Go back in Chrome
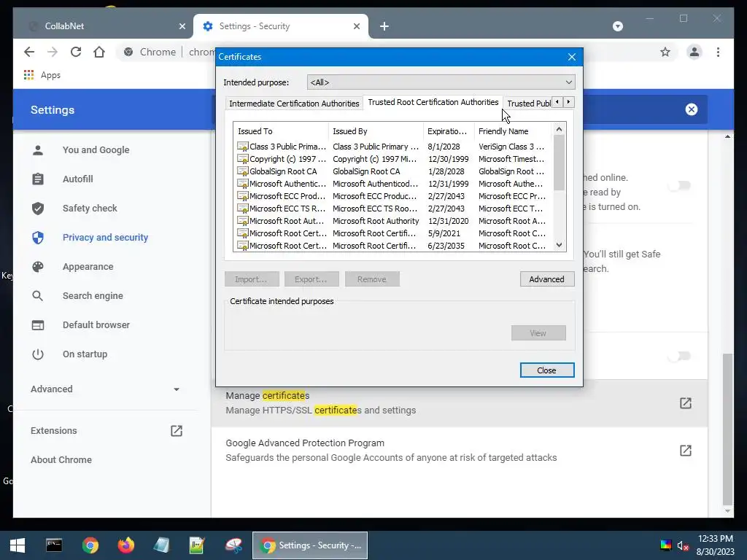The image size is (747, 560). [x=29, y=52]
